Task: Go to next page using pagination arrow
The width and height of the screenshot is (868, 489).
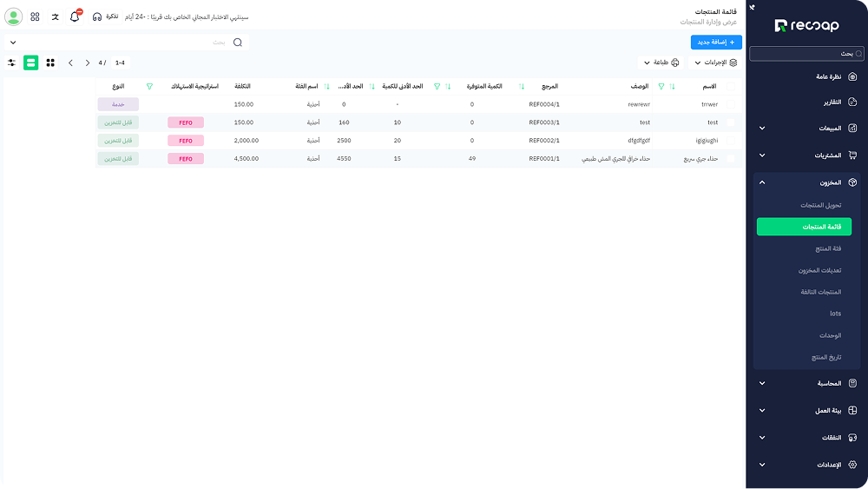Action: coord(70,63)
